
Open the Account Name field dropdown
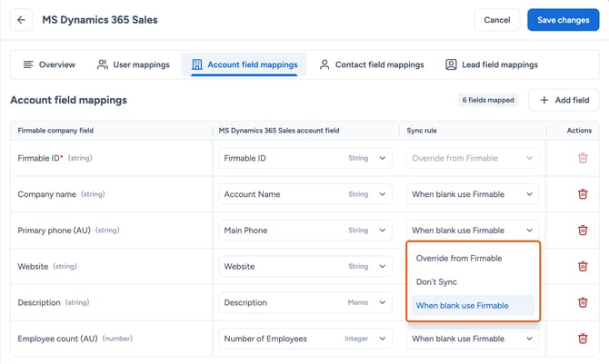click(305, 194)
